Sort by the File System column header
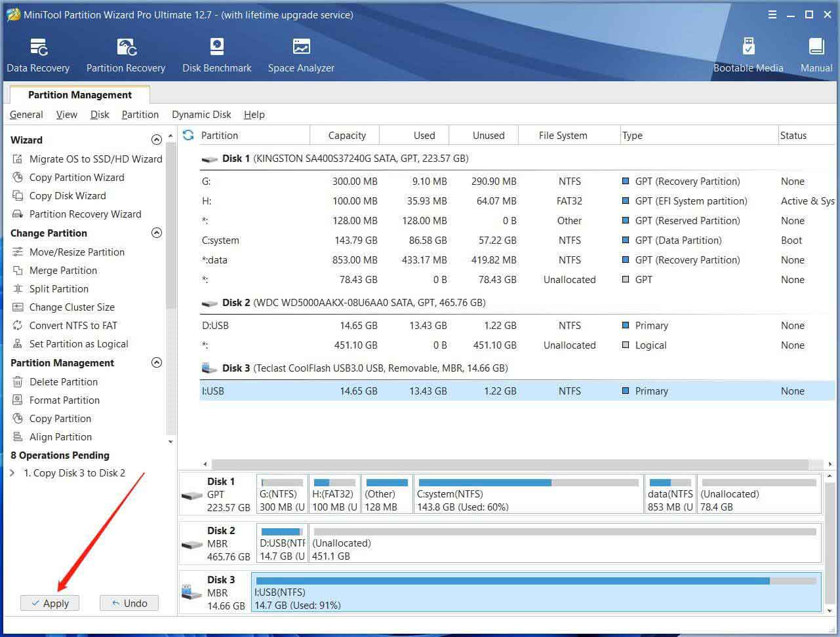 point(569,135)
